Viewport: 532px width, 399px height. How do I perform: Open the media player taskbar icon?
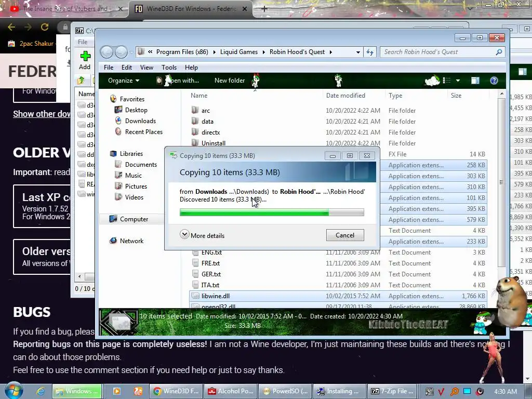coord(116,391)
